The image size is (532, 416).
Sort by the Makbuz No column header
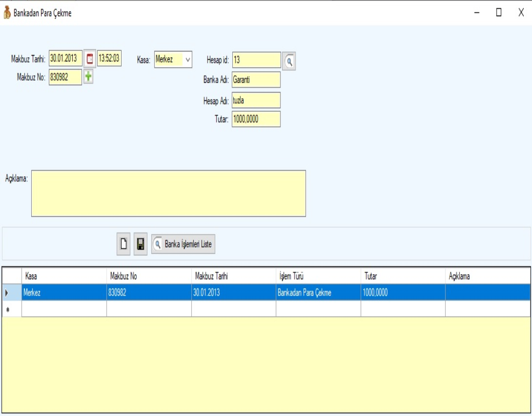[149, 276]
